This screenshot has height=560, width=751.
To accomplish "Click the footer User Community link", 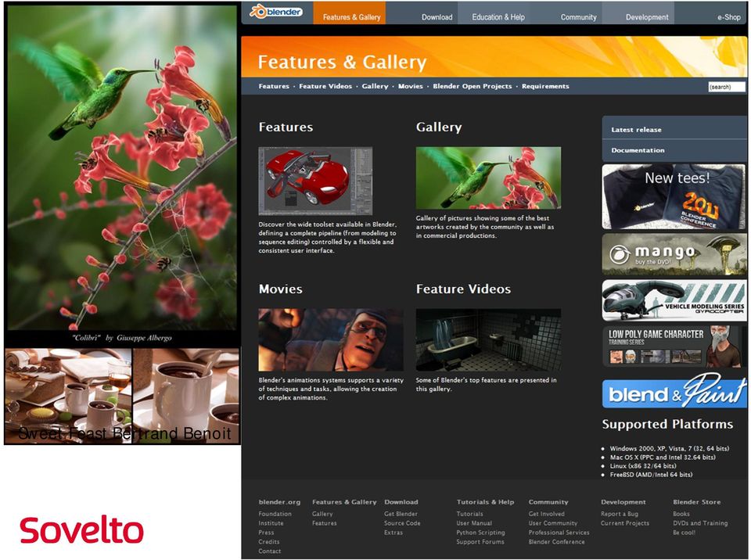I will point(553,523).
